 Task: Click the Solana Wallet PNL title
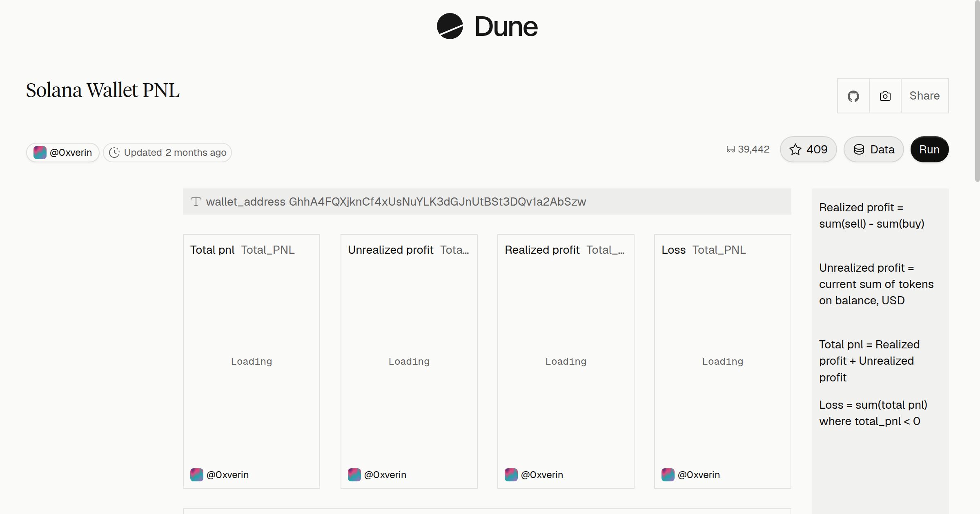click(x=102, y=90)
